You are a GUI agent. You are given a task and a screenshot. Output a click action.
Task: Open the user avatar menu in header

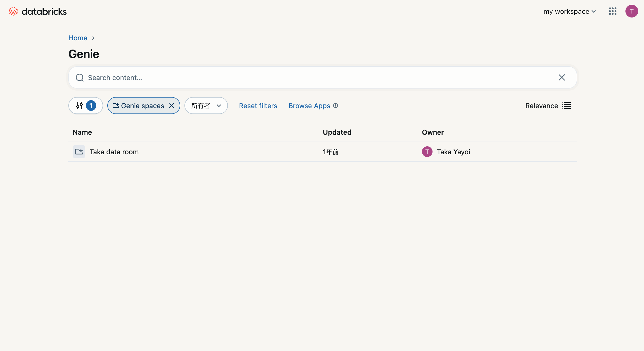[632, 11]
